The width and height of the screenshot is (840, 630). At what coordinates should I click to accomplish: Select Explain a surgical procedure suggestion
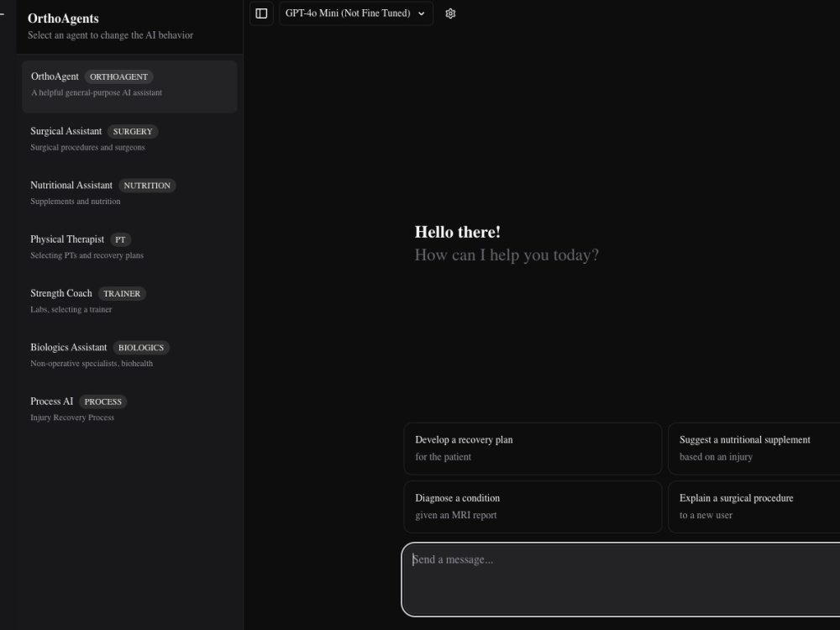(754, 507)
